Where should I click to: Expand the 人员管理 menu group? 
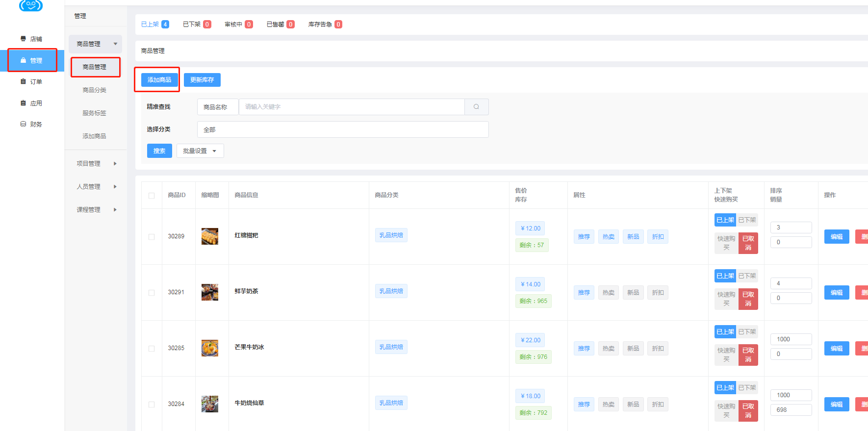95,187
